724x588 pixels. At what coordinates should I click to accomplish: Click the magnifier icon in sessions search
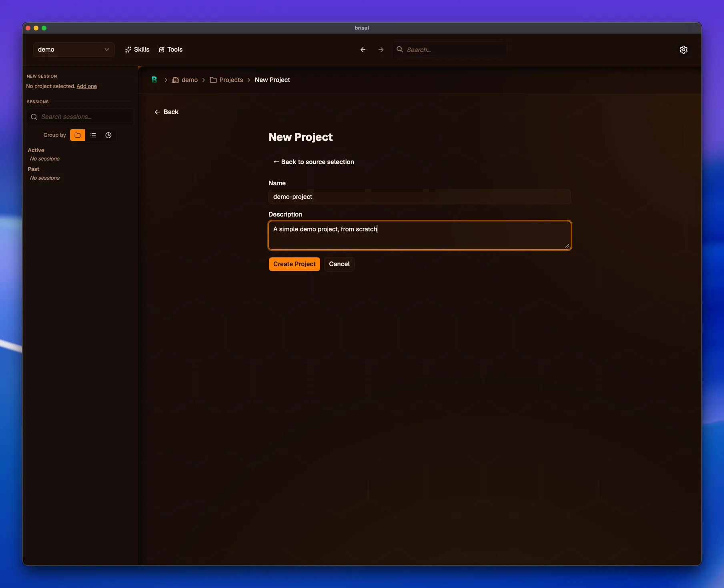tap(34, 117)
